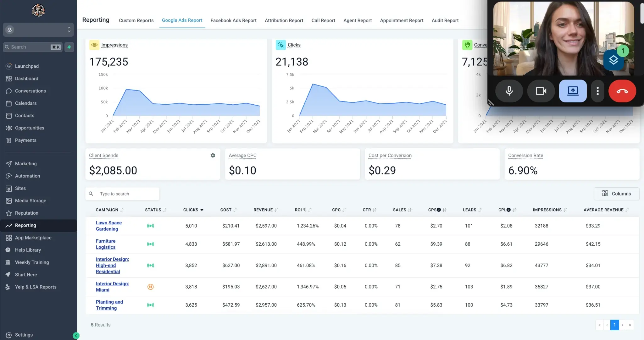644x340 pixels.
Task: Open Media Storage from the sidebar
Action: [x=31, y=200]
